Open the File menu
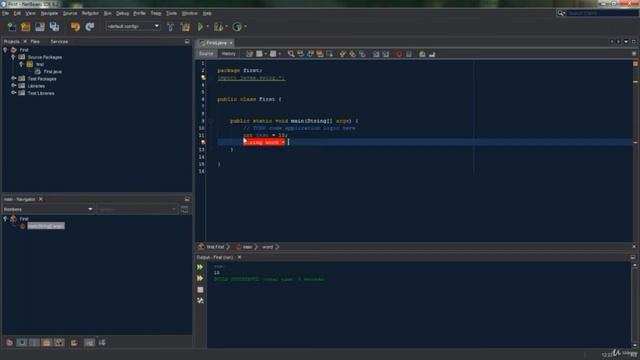This screenshot has width=640, height=360. coord(5,13)
